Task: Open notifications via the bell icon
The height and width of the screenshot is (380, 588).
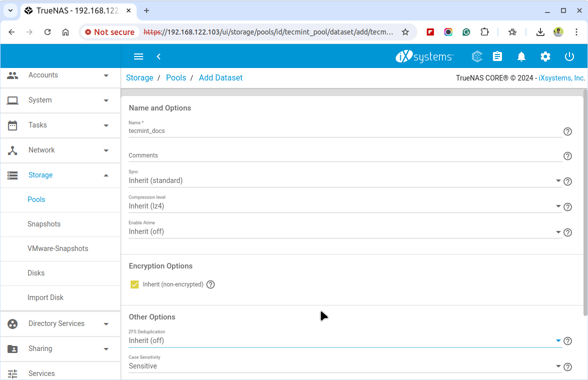Action: [521, 56]
